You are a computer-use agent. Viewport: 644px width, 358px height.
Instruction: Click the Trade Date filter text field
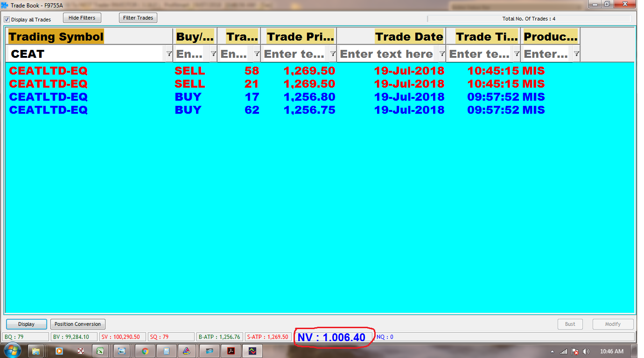pos(387,54)
